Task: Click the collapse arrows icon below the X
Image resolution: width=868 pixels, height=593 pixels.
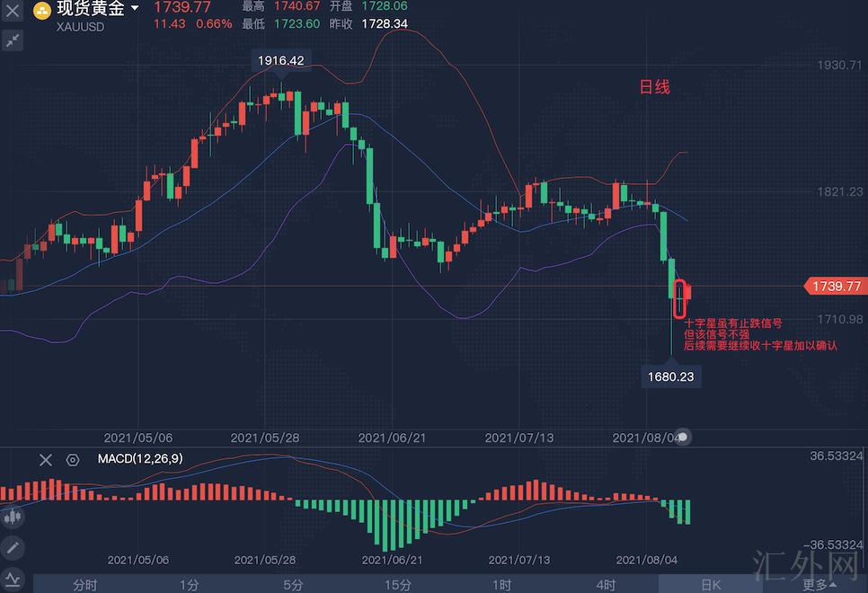Action: 13,40
